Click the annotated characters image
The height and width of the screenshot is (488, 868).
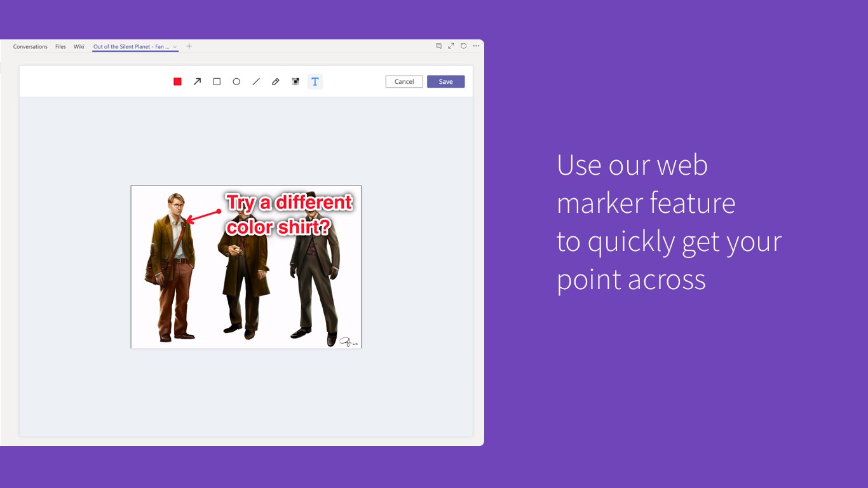point(246,267)
